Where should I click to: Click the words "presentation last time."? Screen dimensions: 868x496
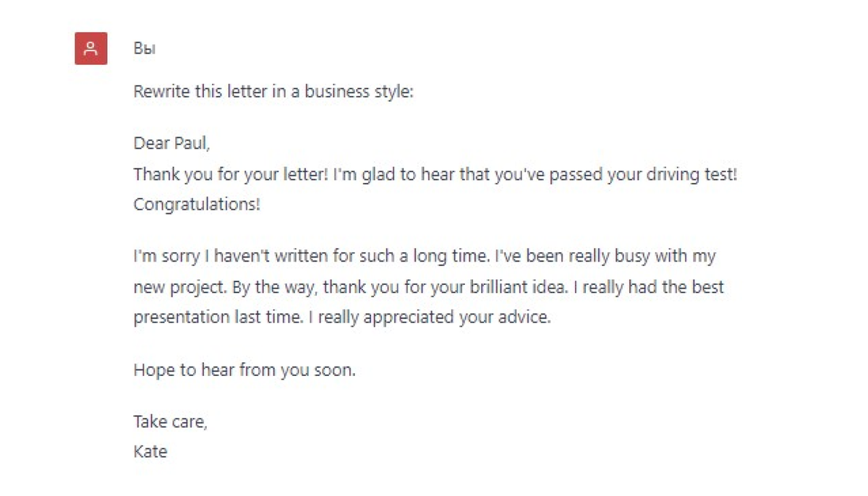218,317
